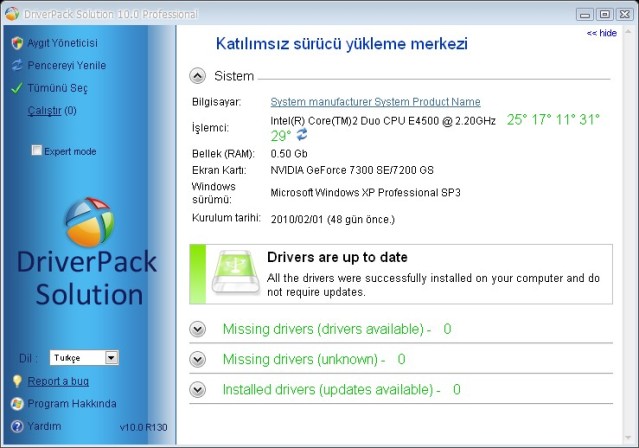Click the NVIDIA GeForce 7300 SE/7200 GS text
Viewport: 639px width, 448px height.
click(x=352, y=170)
